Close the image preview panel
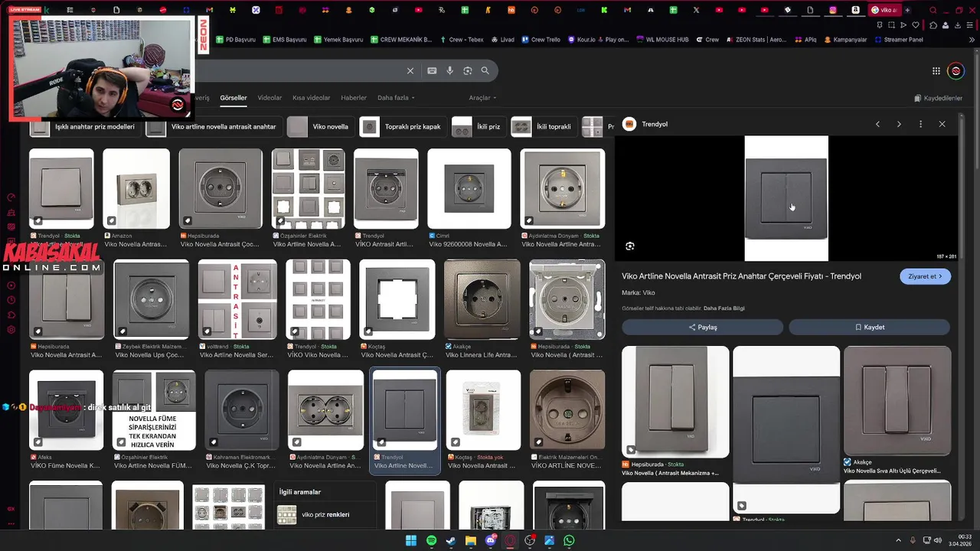 point(942,124)
